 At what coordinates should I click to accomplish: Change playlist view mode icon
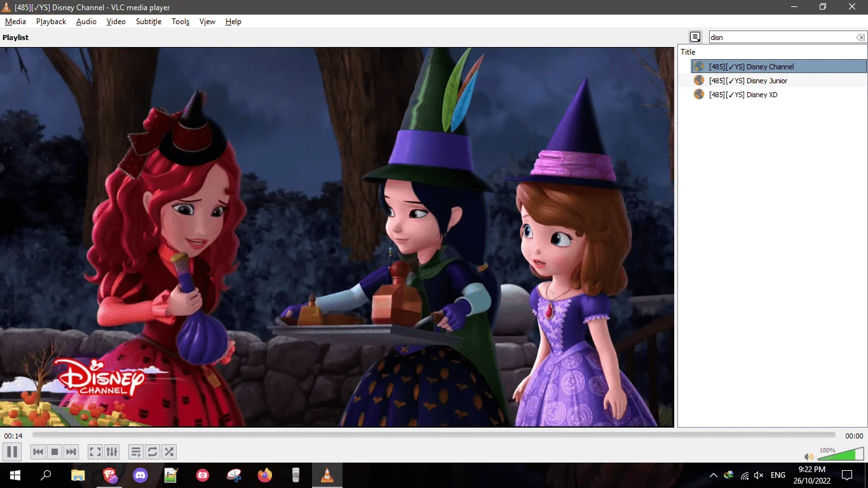pos(695,37)
